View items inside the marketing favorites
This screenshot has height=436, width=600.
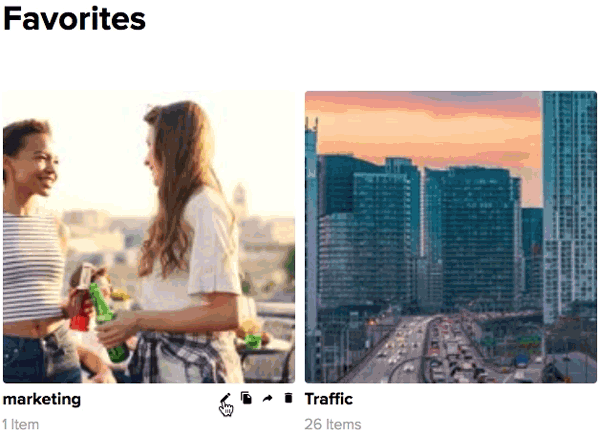[x=149, y=237]
